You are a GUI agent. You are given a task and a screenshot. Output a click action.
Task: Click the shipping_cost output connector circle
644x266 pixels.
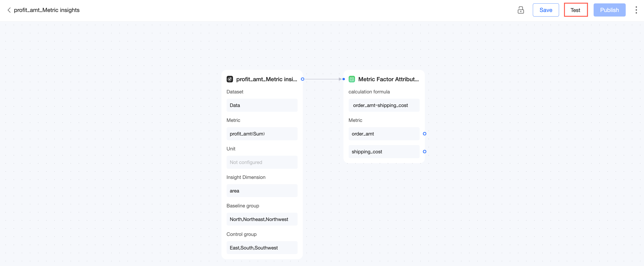click(424, 151)
